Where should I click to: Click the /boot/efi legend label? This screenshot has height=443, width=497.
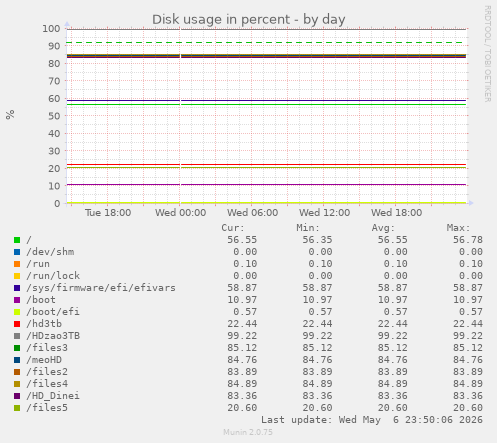[x=53, y=312]
